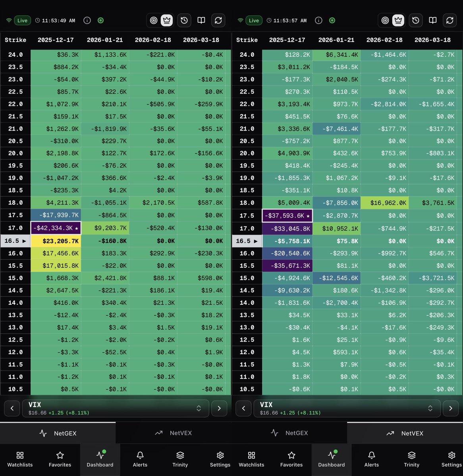Tap the info icon next to the clock

[87, 20]
